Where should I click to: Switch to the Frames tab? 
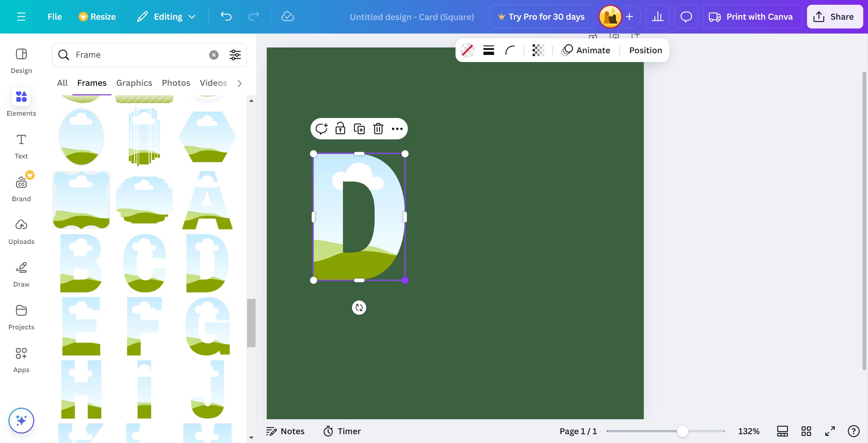(92, 83)
